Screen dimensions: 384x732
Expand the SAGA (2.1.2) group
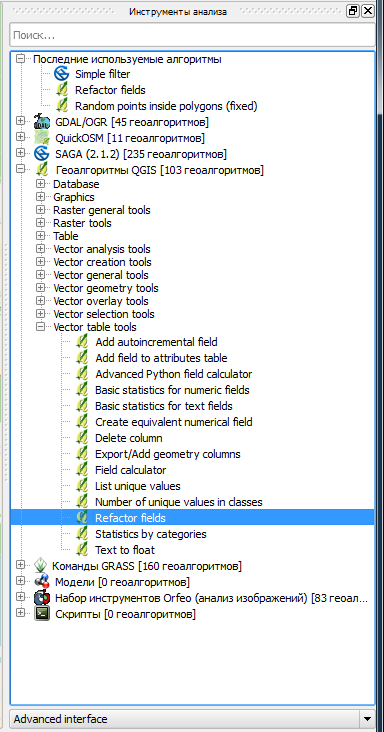click(x=20, y=153)
